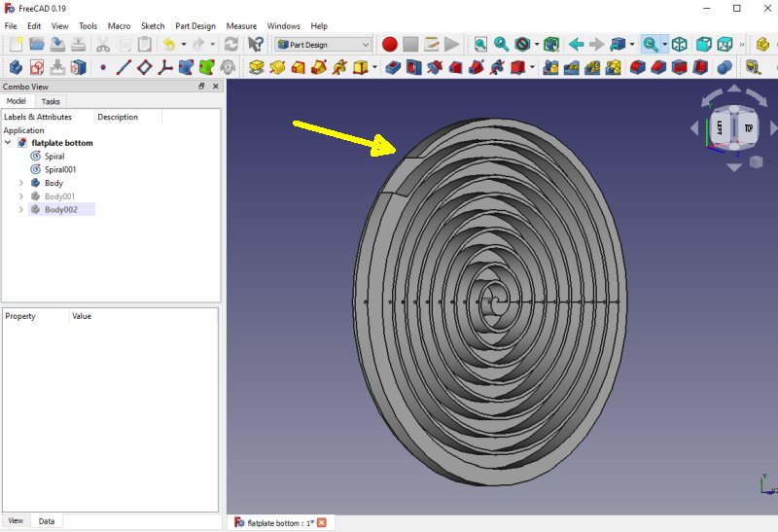This screenshot has height=532, width=778.
Task: Create a new document
Action: click(x=16, y=45)
